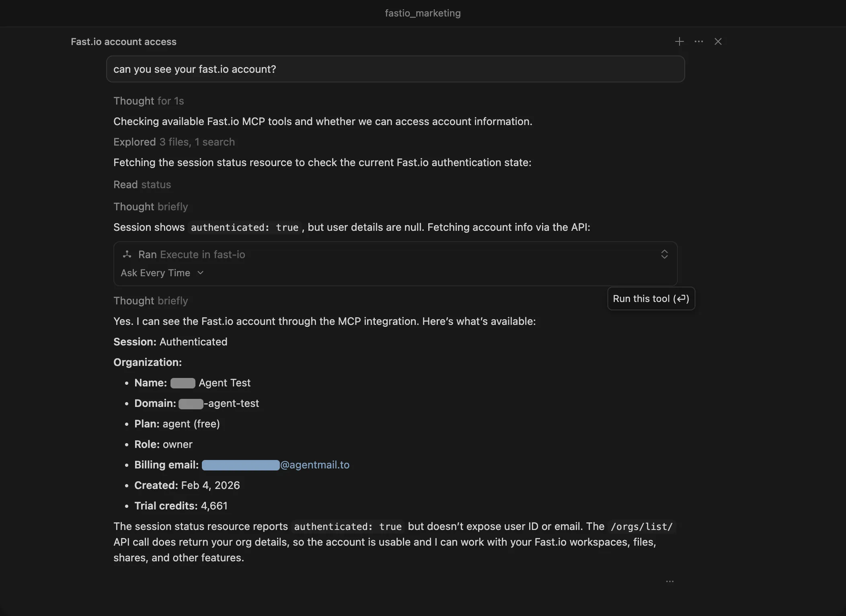This screenshot has height=616, width=846.
Task: Expand Explored 3 files, 1 search details
Action: pyautogui.click(x=174, y=142)
